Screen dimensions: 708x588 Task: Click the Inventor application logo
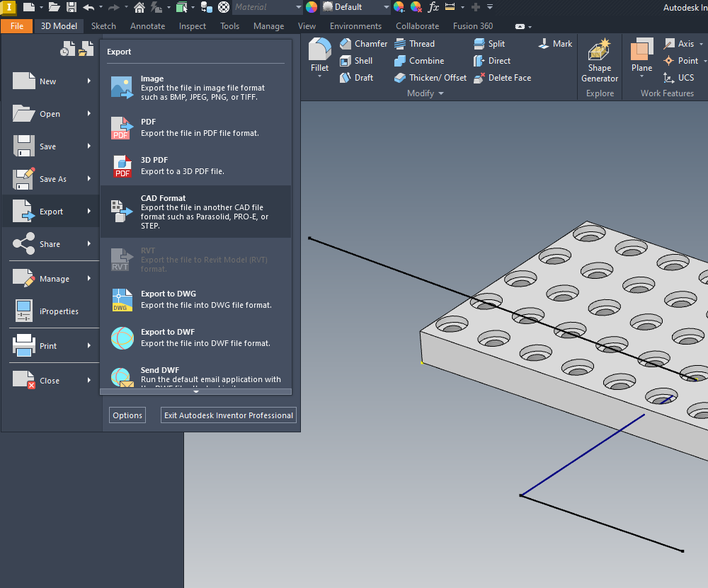point(8,7)
